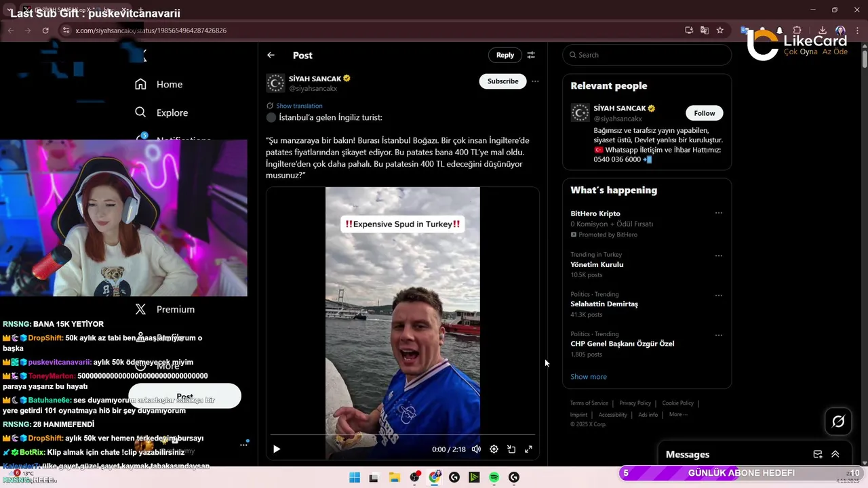Click the Post button in X sidebar
This screenshot has height=488, width=868.
(x=185, y=396)
